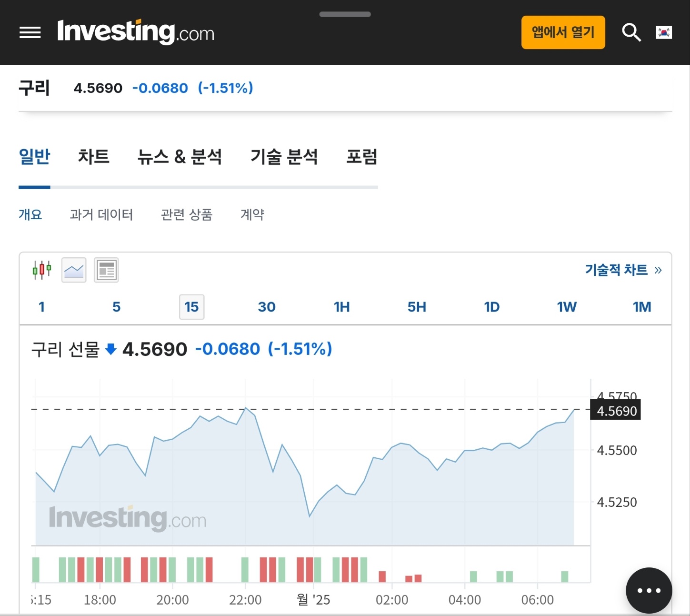Click the 구리 선물 chart title
Viewport: 690px width, 616px height.
tap(65, 349)
